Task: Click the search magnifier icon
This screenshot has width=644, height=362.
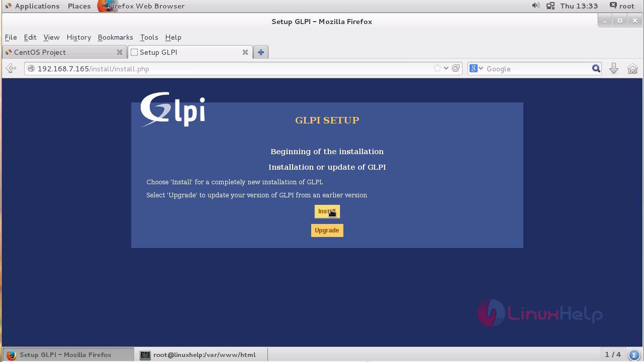Action: coord(596,69)
